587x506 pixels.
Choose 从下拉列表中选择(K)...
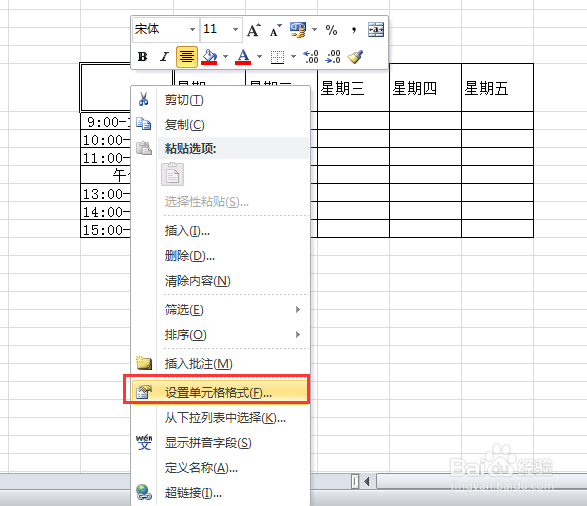pyautogui.click(x=220, y=418)
